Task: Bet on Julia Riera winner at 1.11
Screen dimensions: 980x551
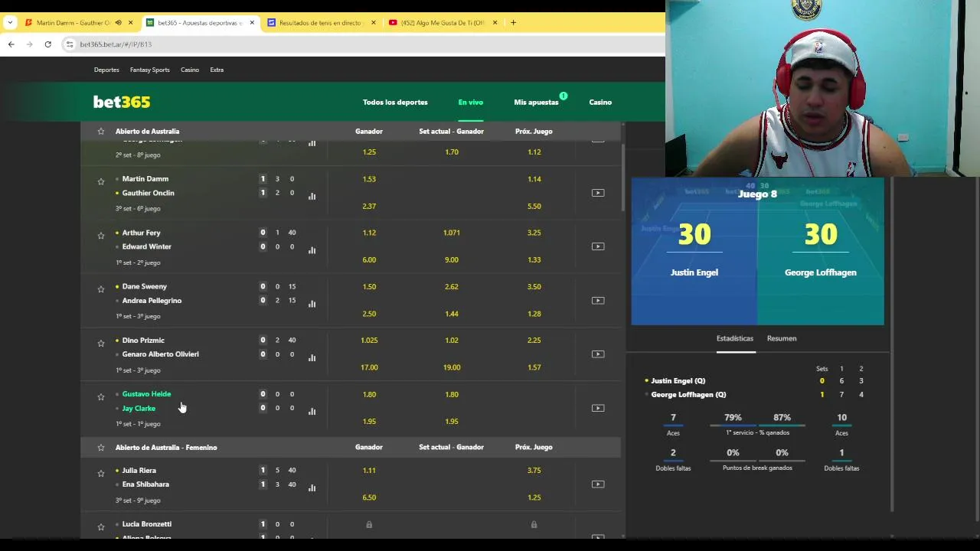Action: coord(369,471)
